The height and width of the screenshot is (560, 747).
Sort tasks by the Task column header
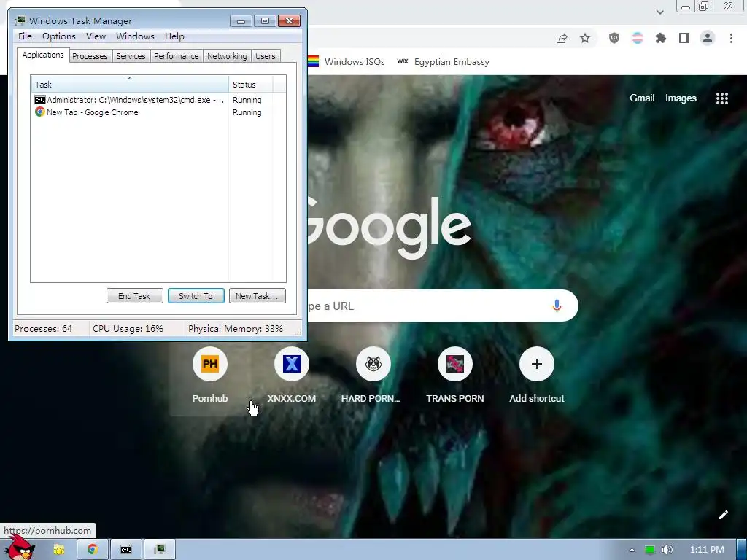pyautogui.click(x=130, y=85)
